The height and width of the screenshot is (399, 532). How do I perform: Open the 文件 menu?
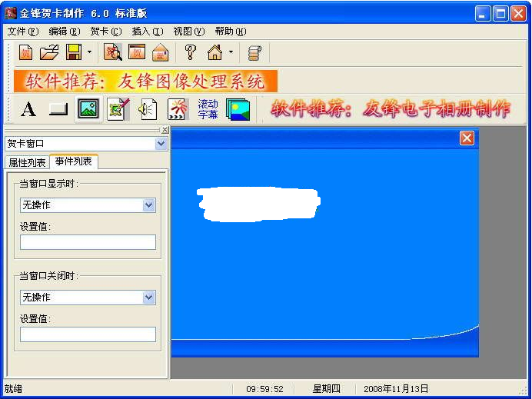(23, 32)
